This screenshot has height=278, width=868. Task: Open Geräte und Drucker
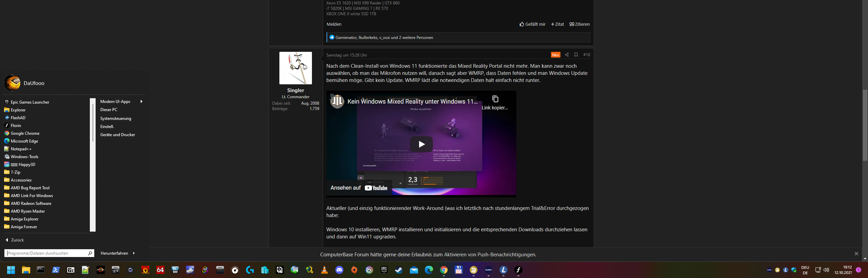[118, 134]
